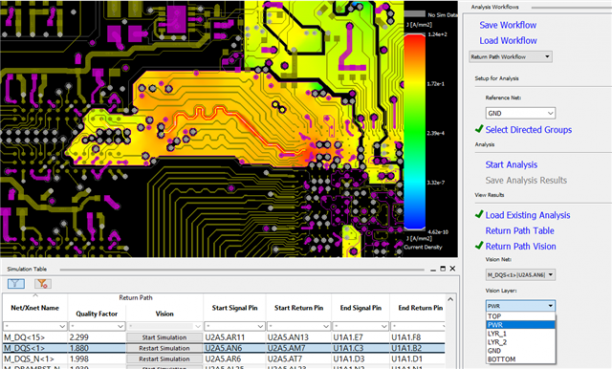Close the Simulation Table panel
The height and width of the screenshot is (369, 612).
coord(452,268)
